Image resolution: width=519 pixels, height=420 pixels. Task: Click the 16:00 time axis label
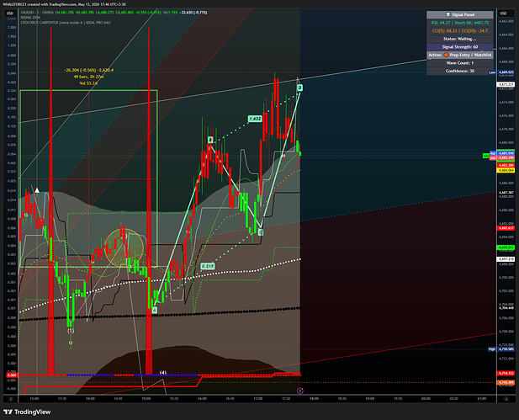(x=202, y=398)
